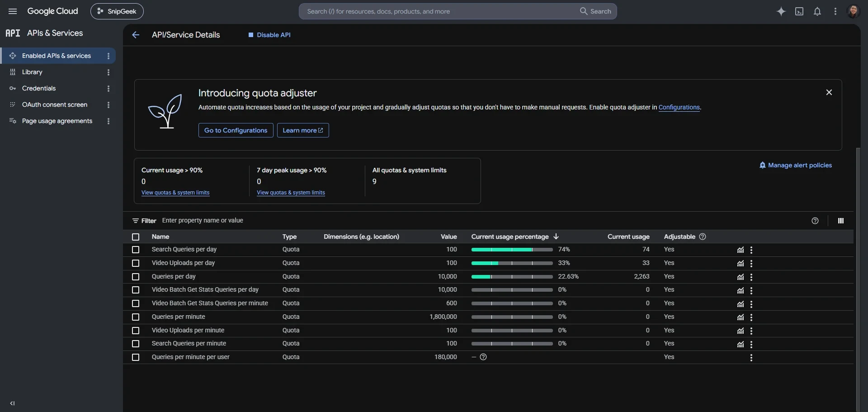868x412 pixels.
Task: Click the Google Cloud logo
Action: (x=52, y=11)
